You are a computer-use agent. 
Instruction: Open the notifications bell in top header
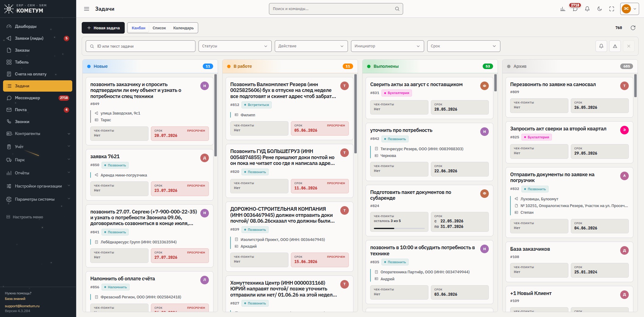(587, 9)
